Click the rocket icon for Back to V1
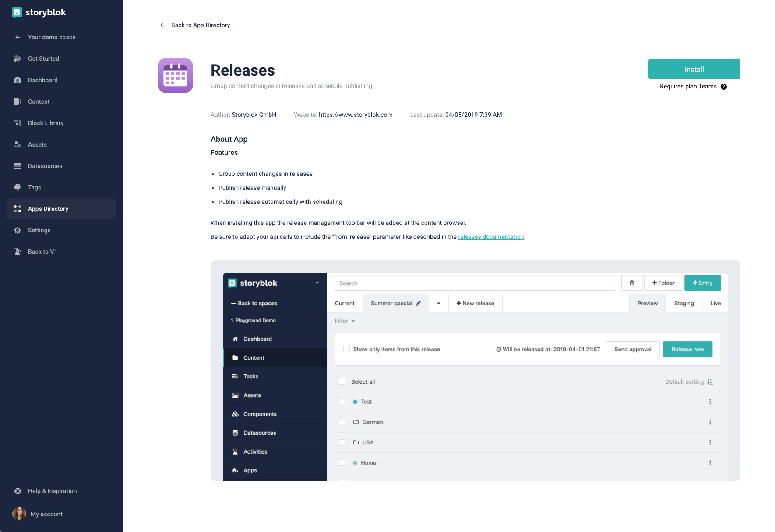The width and height of the screenshot is (775, 532). [18, 252]
